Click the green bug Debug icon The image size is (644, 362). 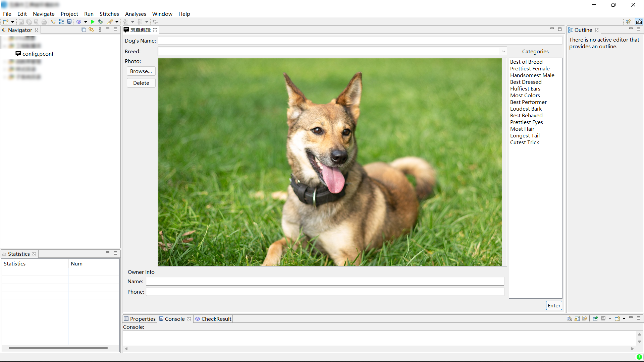tap(100, 22)
